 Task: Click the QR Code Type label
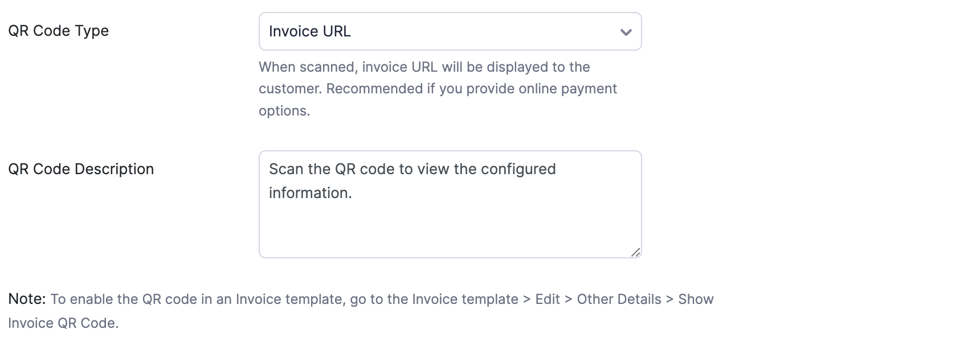point(58,31)
